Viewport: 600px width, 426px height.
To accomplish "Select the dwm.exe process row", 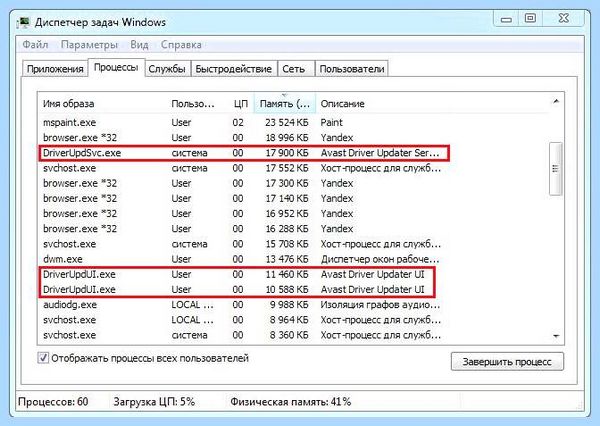I will pyautogui.click(x=293, y=259).
